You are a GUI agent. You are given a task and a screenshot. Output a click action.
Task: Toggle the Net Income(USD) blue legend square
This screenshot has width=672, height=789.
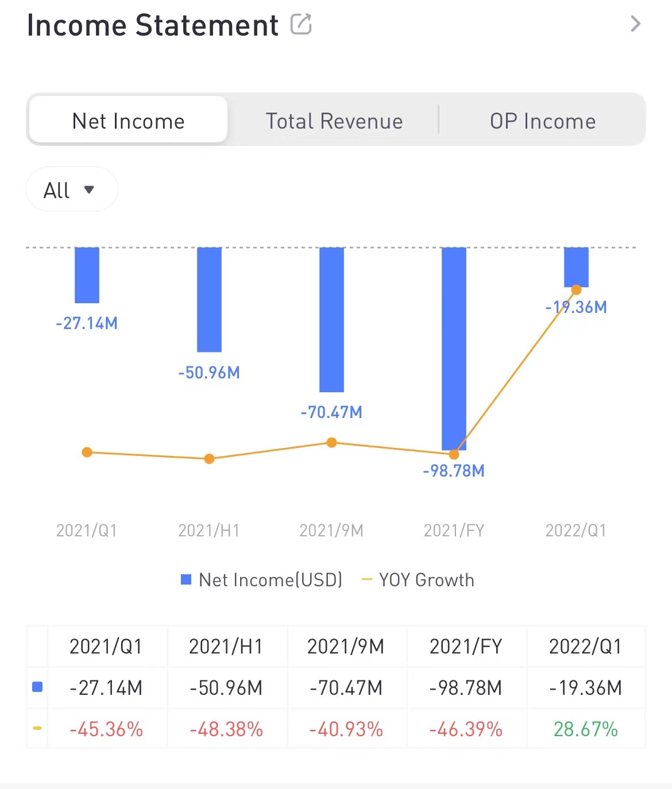(x=186, y=579)
